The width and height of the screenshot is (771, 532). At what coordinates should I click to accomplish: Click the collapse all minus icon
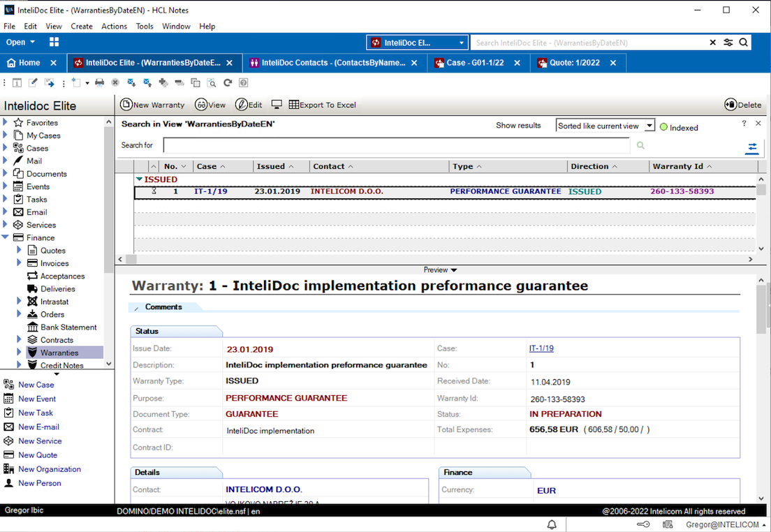tap(179, 82)
